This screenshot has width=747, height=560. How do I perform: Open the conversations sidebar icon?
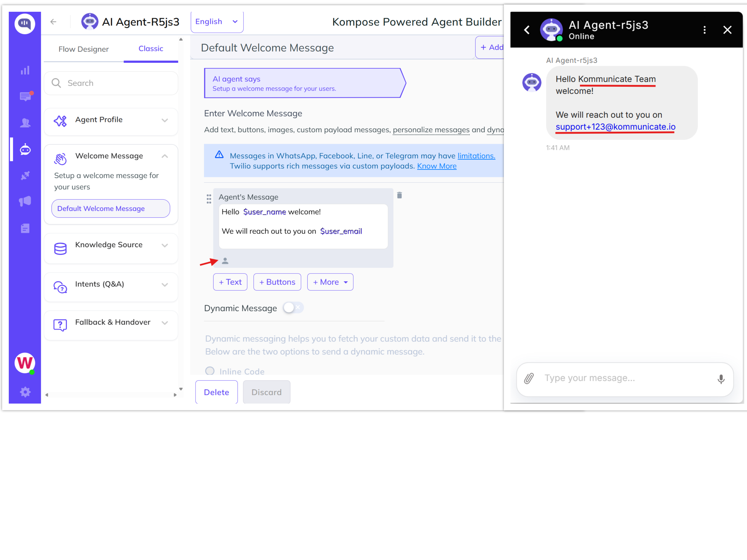(26, 96)
